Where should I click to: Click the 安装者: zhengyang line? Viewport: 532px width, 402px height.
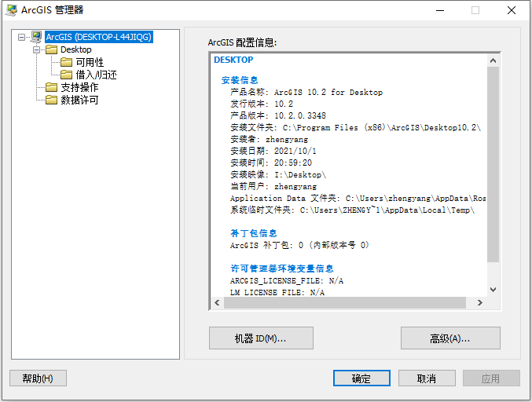point(269,139)
